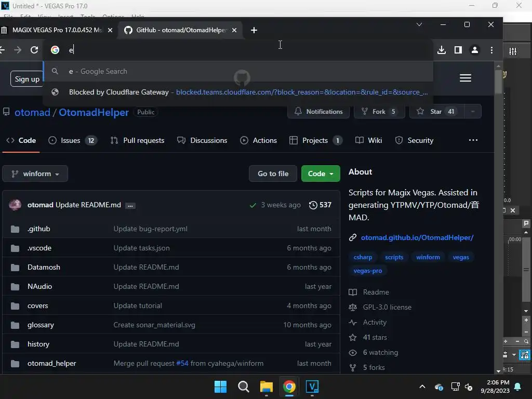The height and width of the screenshot is (399, 532).
Task: Open otomad.github.io/OtomadHelper link
Action: (x=417, y=237)
